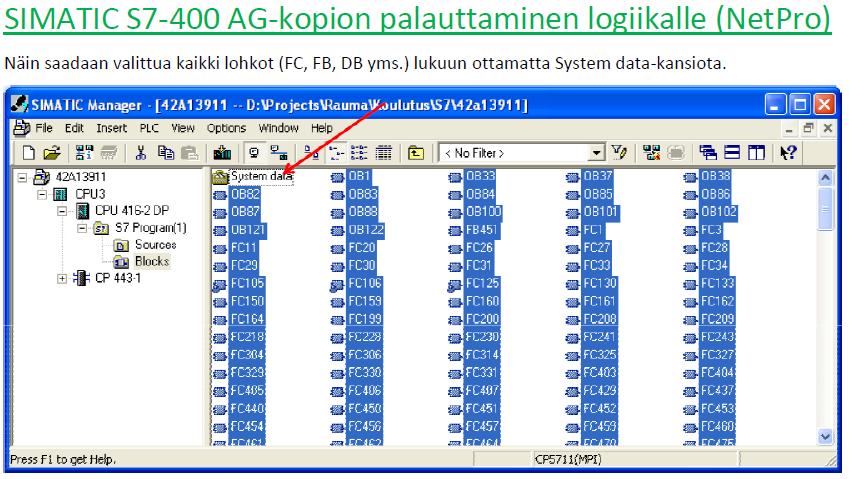The width and height of the screenshot is (849, 479).
Task: Open the File menu
Action: (44, 128)
